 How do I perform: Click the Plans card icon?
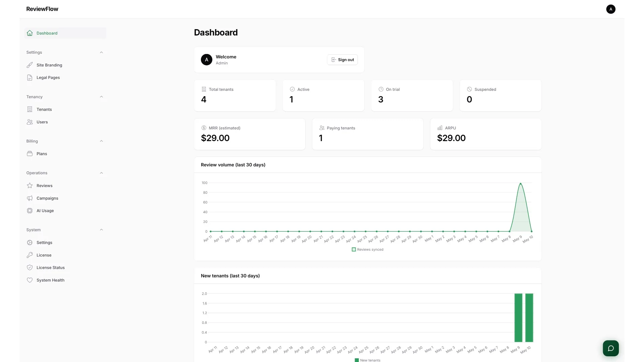tap(30, 154)
